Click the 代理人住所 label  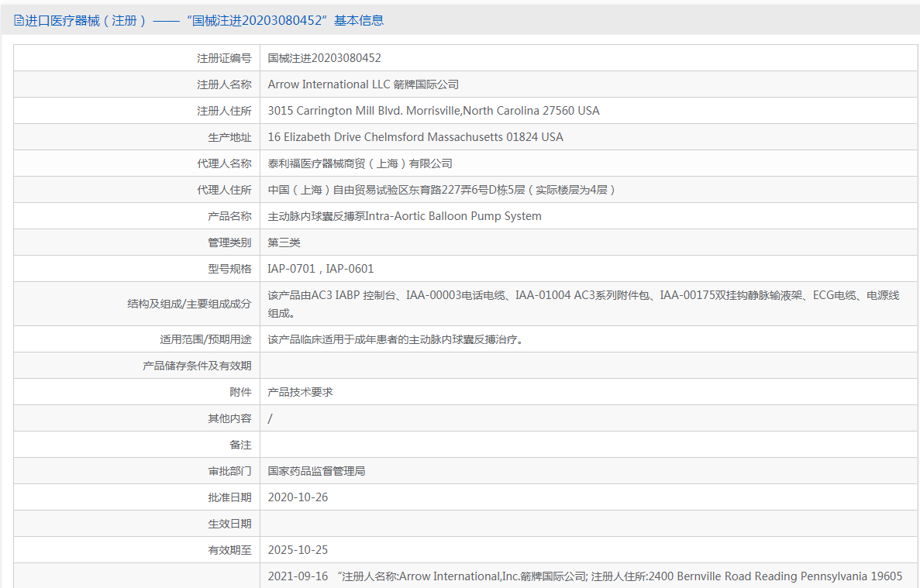(x=224, y=190)
